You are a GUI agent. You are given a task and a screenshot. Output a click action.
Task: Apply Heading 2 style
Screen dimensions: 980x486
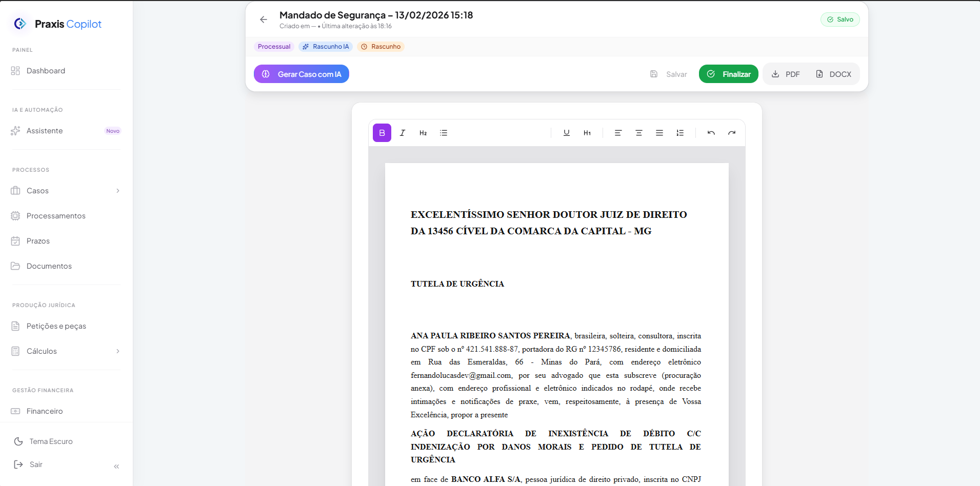point(423,133)
